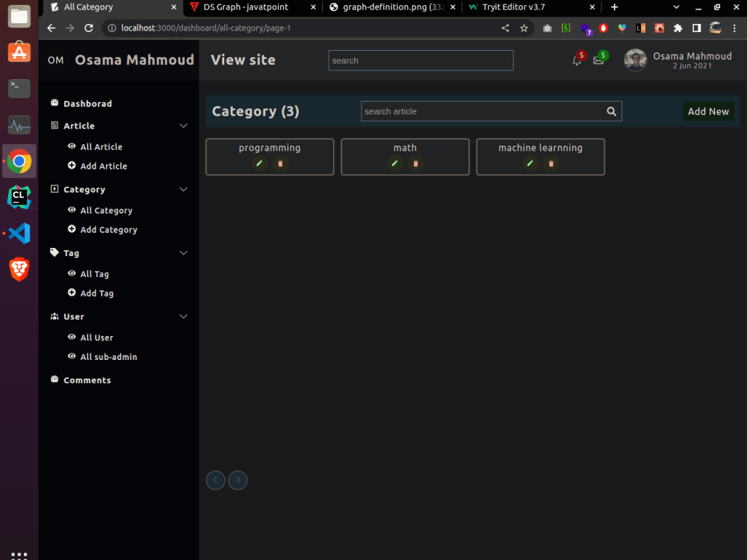
Task: Open notifications bell with 5 badge
Action: [577, 60]
